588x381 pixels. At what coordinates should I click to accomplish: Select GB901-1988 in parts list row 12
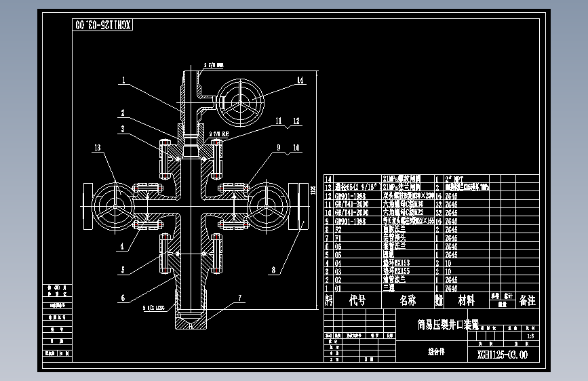[350, 196]
